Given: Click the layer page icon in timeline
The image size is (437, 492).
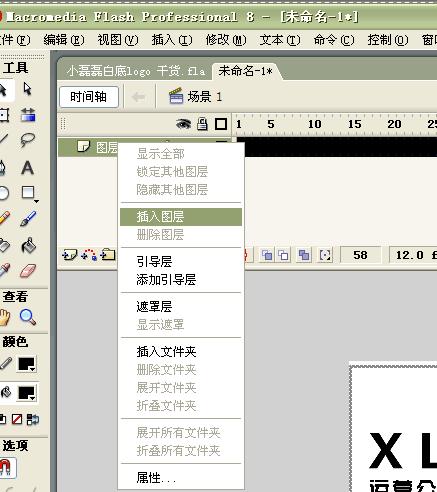Looking at the screenshot, I should (83, 146).
